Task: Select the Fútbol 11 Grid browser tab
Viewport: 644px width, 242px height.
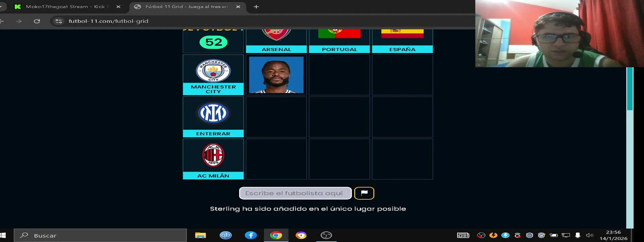Action: click(186, 7)
